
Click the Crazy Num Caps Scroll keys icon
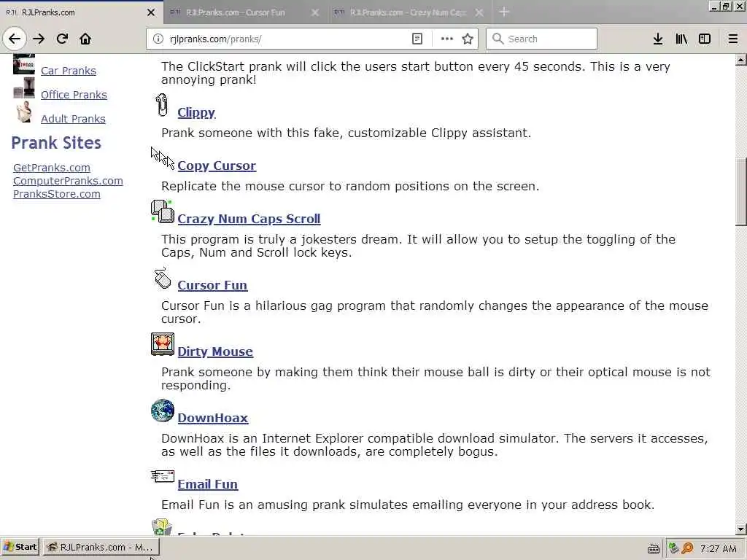pyautogui.click(x=163, y=211)
